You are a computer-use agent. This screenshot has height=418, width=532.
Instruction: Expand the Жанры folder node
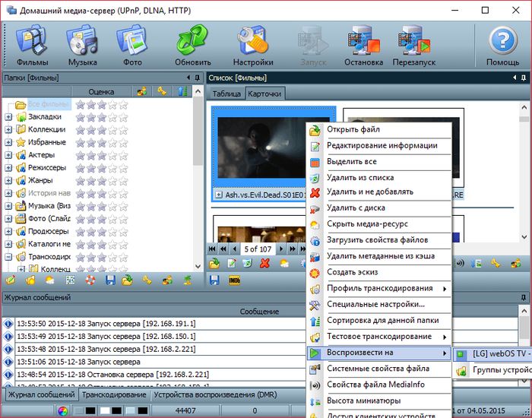click(x=8, y=181)
